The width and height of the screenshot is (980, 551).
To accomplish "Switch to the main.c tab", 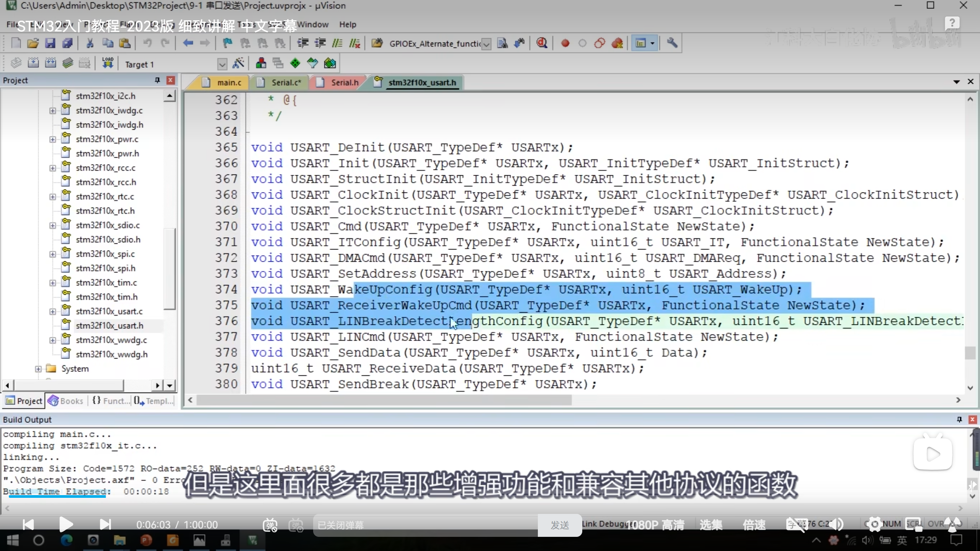I will point(229,83).
